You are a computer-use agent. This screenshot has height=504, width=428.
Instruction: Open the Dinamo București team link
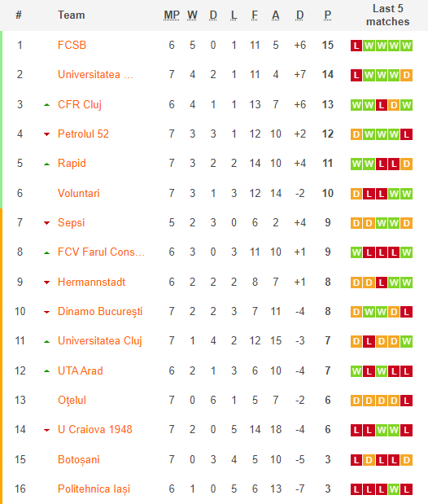[x=100, y=312]
